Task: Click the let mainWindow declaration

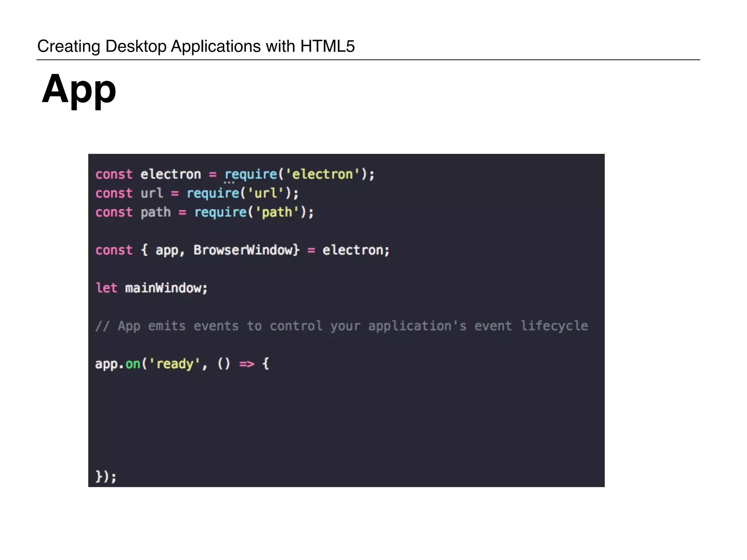Action: 151,288
